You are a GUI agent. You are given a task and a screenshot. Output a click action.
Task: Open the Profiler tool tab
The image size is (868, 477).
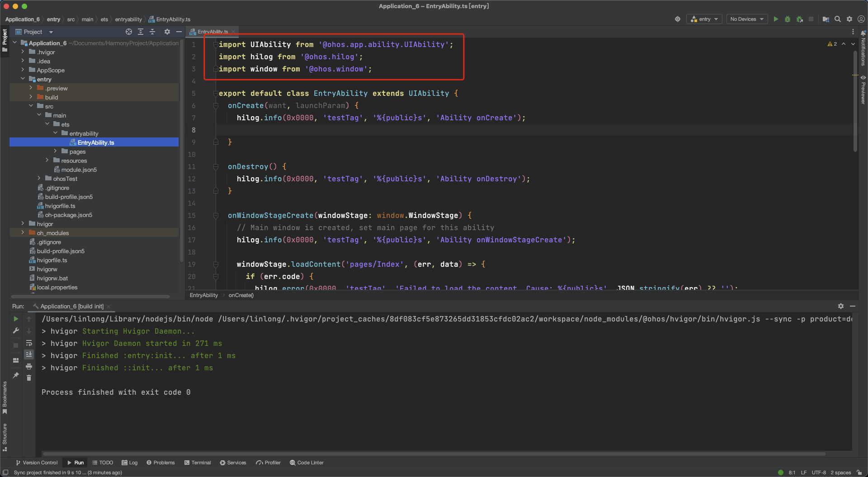268,463
